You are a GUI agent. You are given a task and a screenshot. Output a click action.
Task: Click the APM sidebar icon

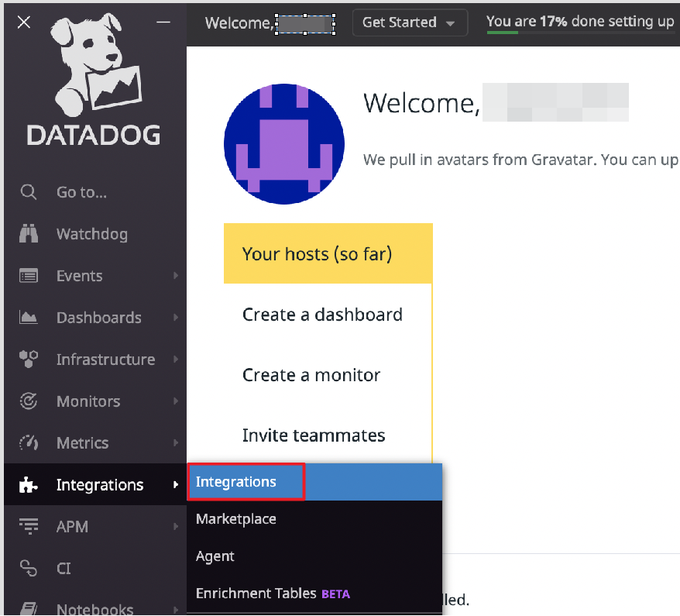29,527
